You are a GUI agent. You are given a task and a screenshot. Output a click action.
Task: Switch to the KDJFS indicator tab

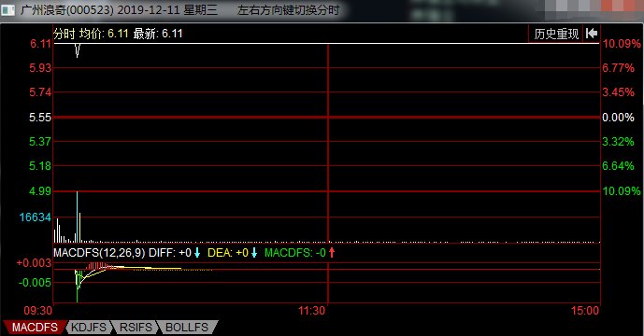tap(88, 328)
